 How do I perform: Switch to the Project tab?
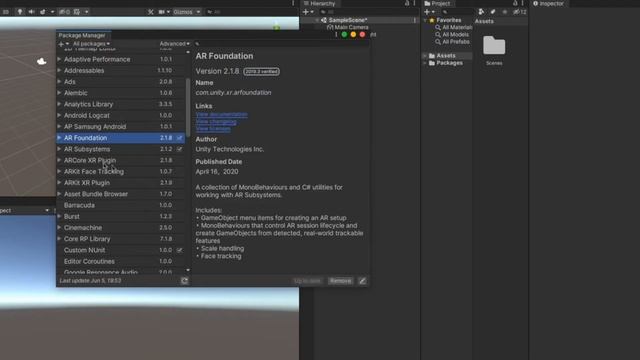pos(437,4)
